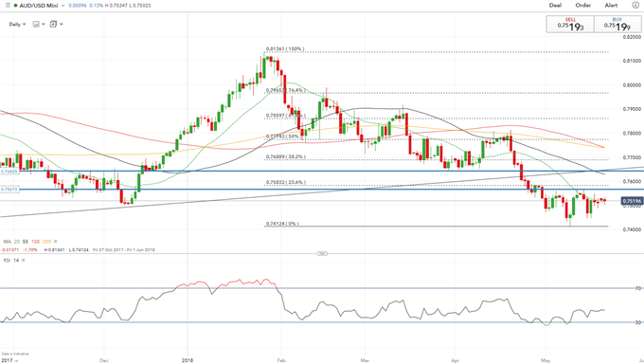644x364 pixels.
Task: Select the 0.76425 horizontal line label
Action: point(9,172)
